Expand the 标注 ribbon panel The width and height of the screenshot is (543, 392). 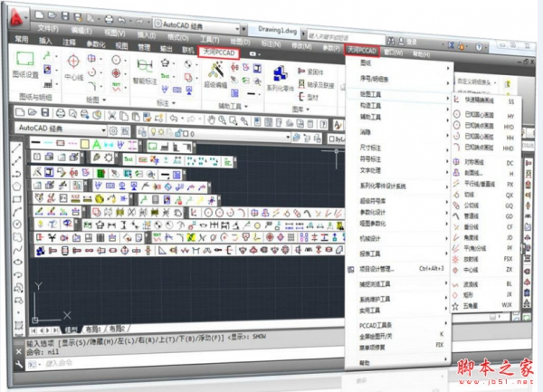[x=167, y=103]
